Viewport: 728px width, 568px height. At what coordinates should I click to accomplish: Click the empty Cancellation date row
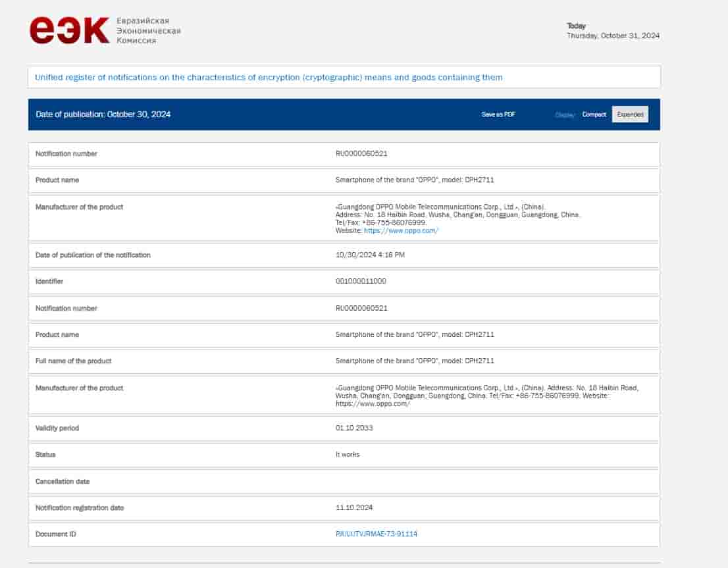coord(344,482)
